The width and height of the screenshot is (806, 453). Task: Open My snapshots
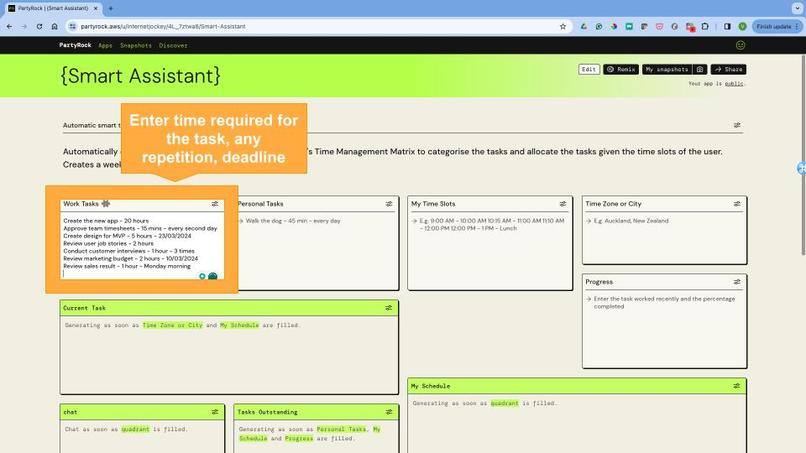point(667,69)
